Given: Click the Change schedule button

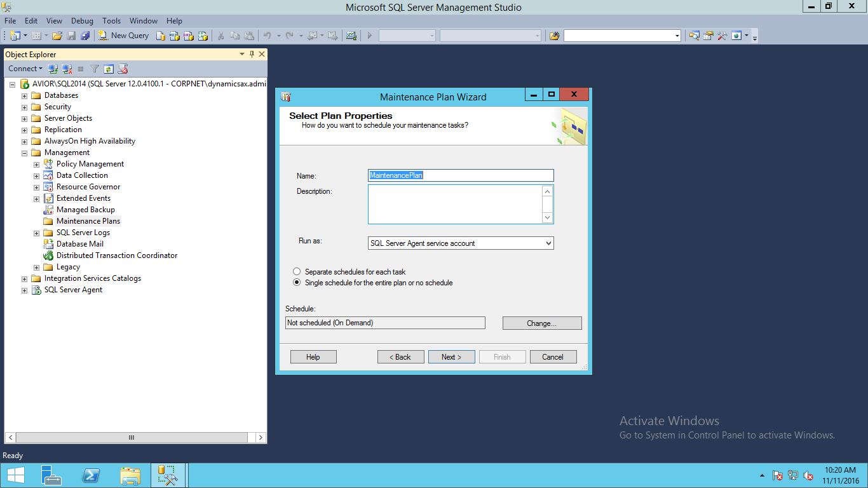Looking at the screenshot, I should (x=541, y=323).
